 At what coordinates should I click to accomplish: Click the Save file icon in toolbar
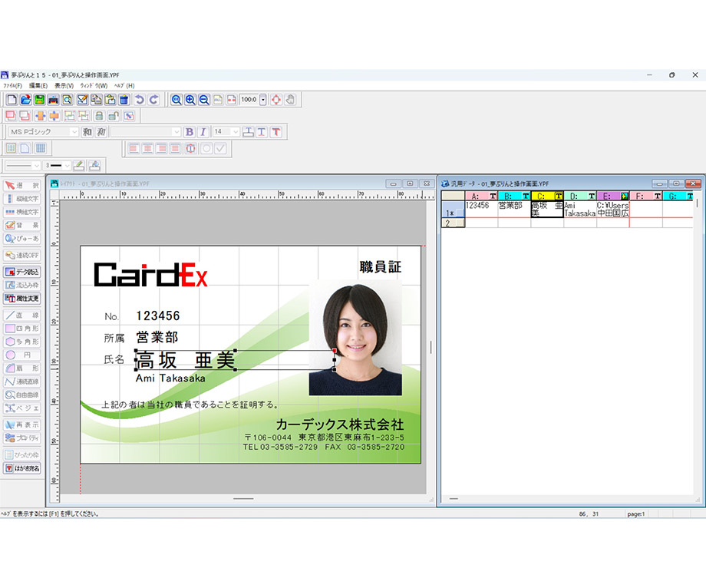[x=39, y=100]
